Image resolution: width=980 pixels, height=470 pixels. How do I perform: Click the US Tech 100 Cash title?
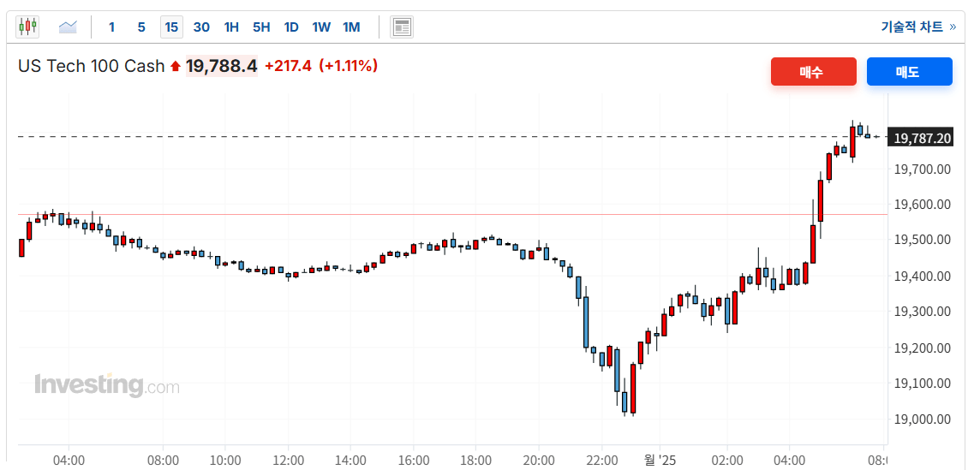[x=91, y=66]
